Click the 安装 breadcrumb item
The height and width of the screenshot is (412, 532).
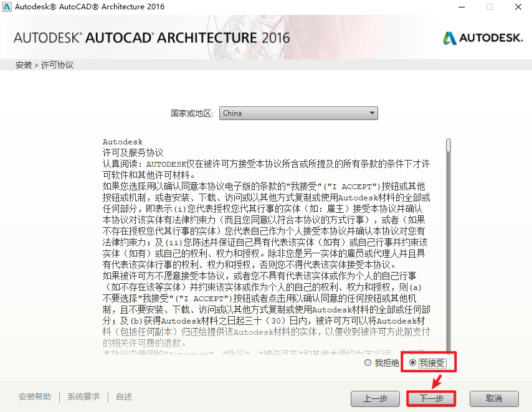[x=24, y=65]
